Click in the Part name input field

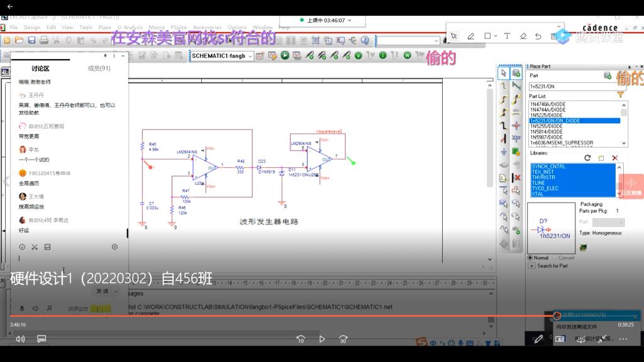point(577,87)
